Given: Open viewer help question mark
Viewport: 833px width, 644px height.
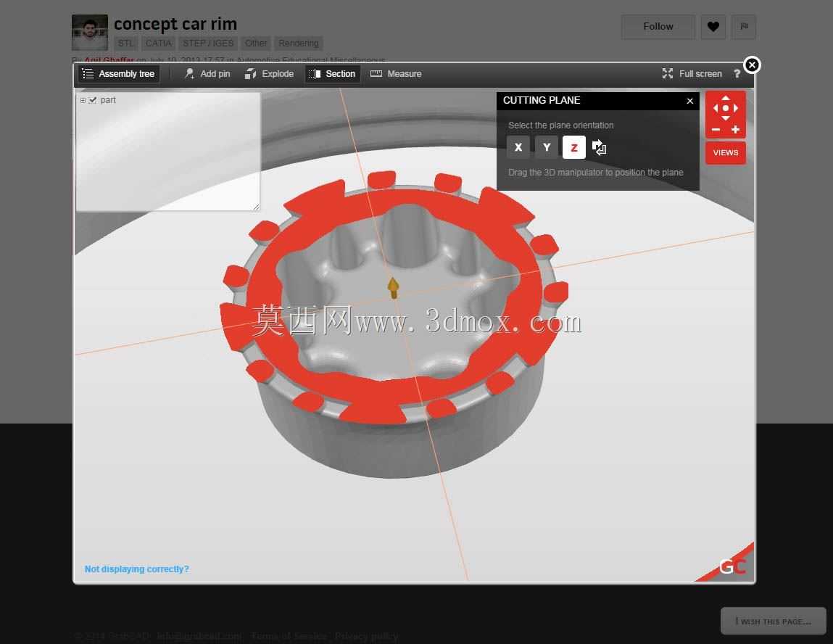Looking at the screenshot, I should point(737,74).
